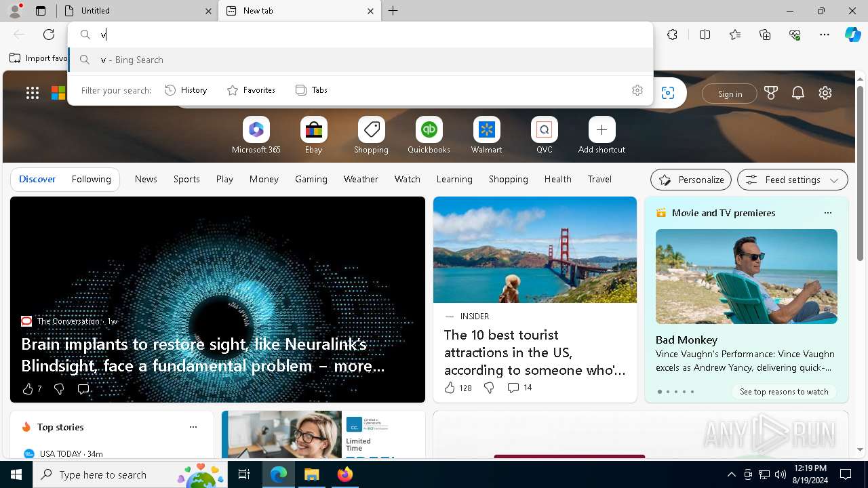Screen dimensions: 868x488
Task: Open the Sports category
Action: (x=186, y=179)
